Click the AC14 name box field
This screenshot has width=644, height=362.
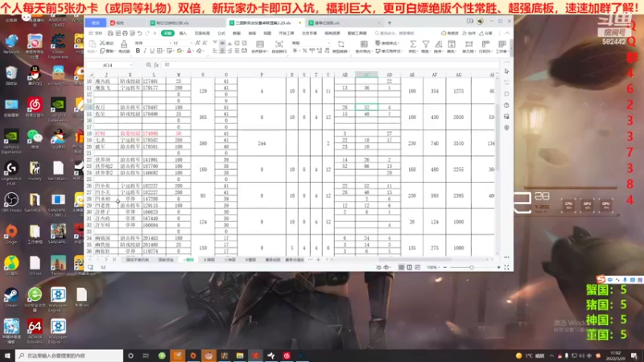tap(108, 65)
